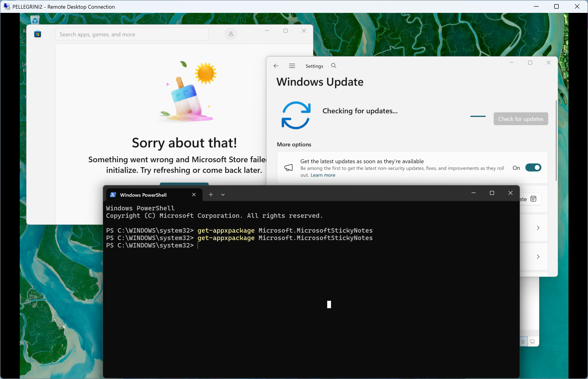Minimize the Settings window
This screenshot has height=379, width=588.
coord(511,63)
